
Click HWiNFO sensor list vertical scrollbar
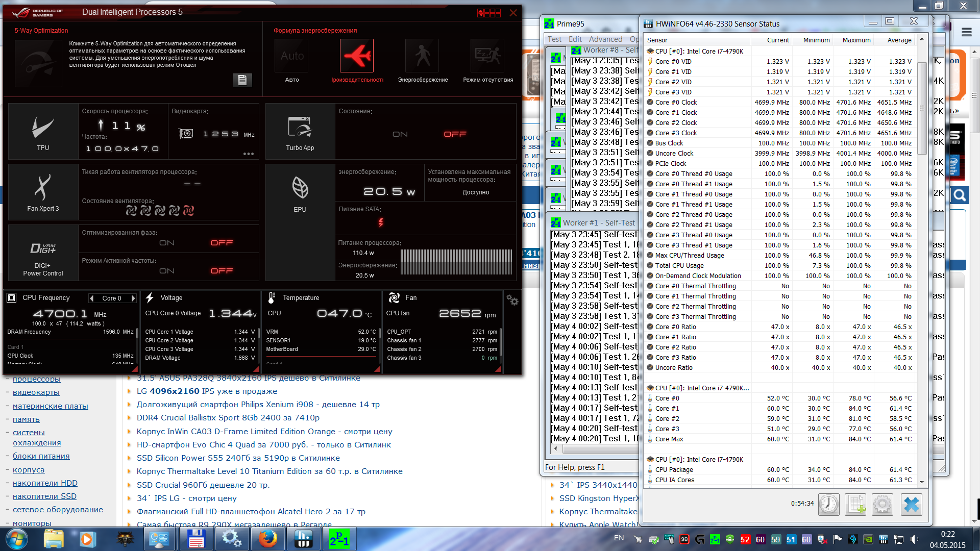[922, 108]
